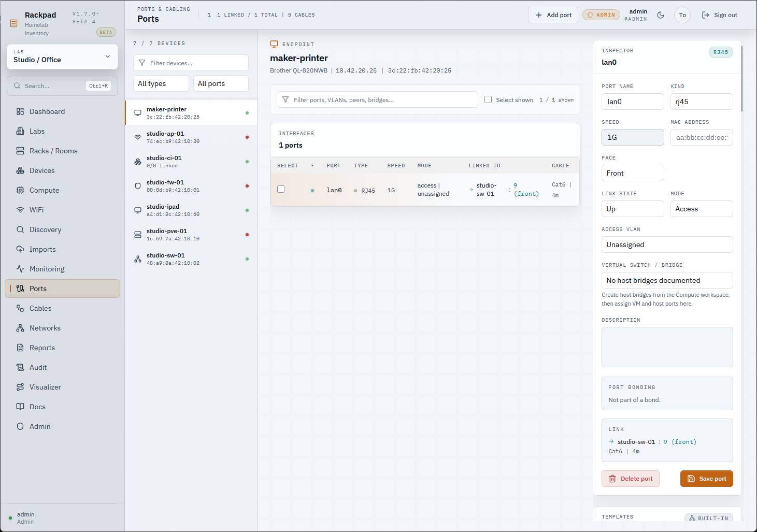Click the Discovery magnifier icon
The height and width of the screenshot is (532, 757).
20,229
